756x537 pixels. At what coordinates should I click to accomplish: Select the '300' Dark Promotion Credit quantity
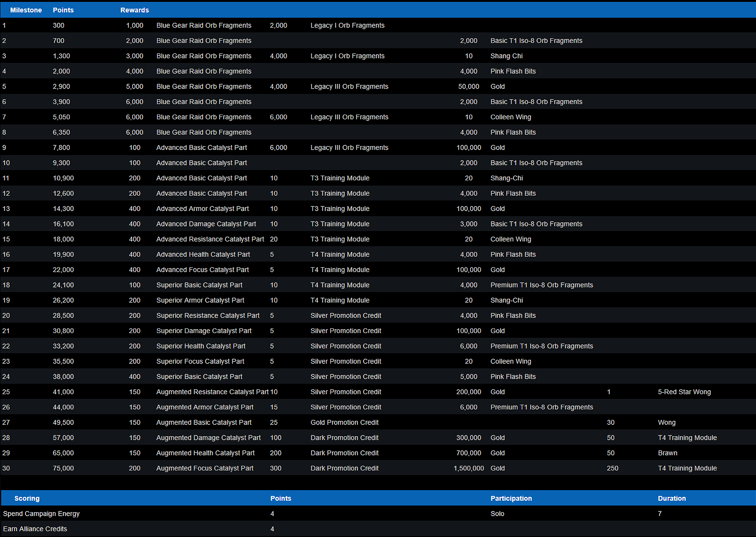(x=276, y=468)
